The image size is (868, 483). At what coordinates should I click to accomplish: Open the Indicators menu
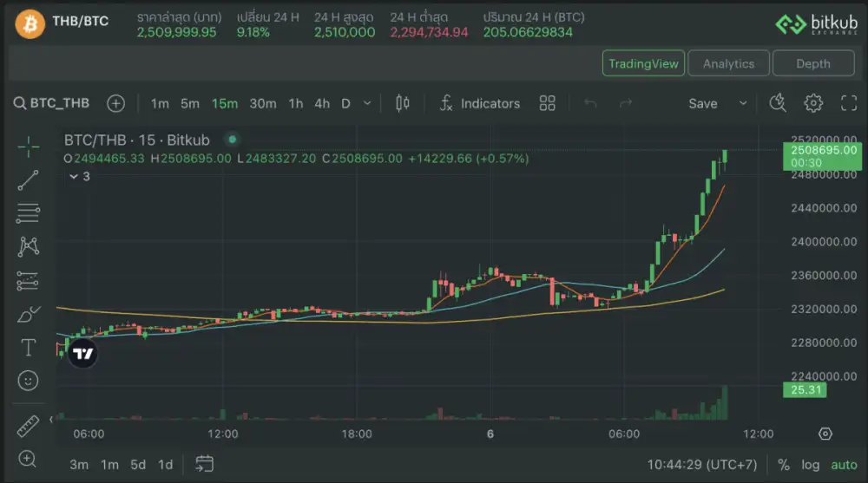click(479, 103)
